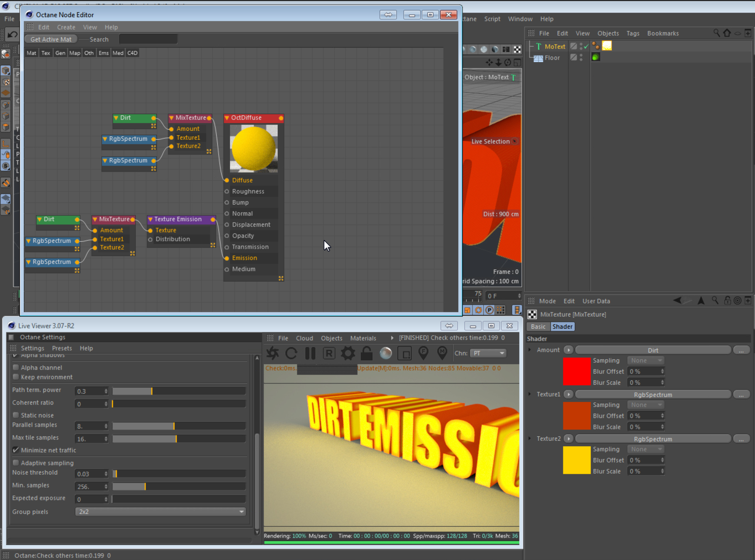
Task: Activate the material picker pin icon
Action: coord(442,353)
